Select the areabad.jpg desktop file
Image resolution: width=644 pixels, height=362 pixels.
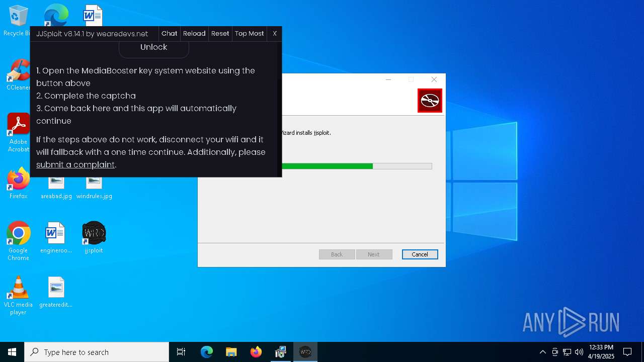[x=56, y=187]
